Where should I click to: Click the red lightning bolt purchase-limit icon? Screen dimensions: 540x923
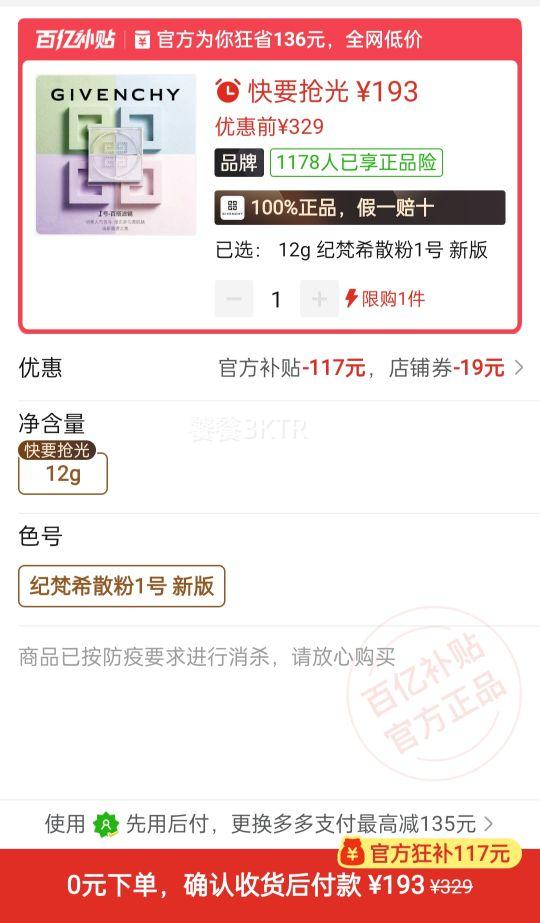pos(352,298)
